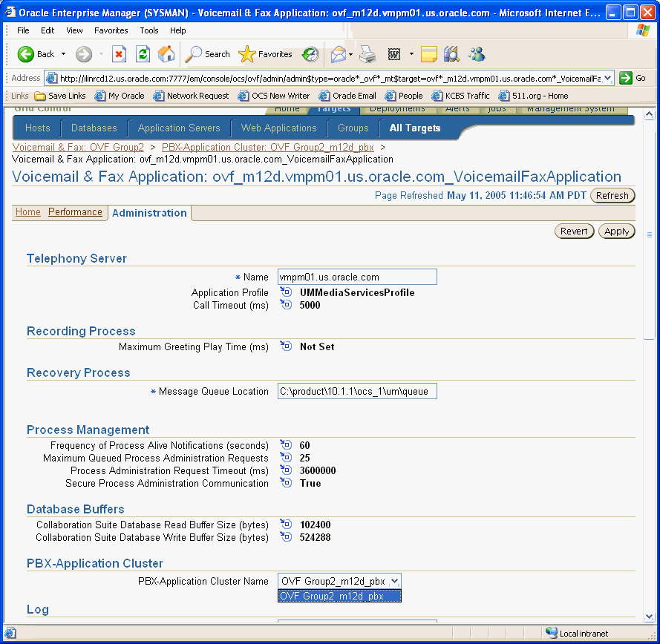Open the Tools menu
660x644 pixels.
(148, 30)
